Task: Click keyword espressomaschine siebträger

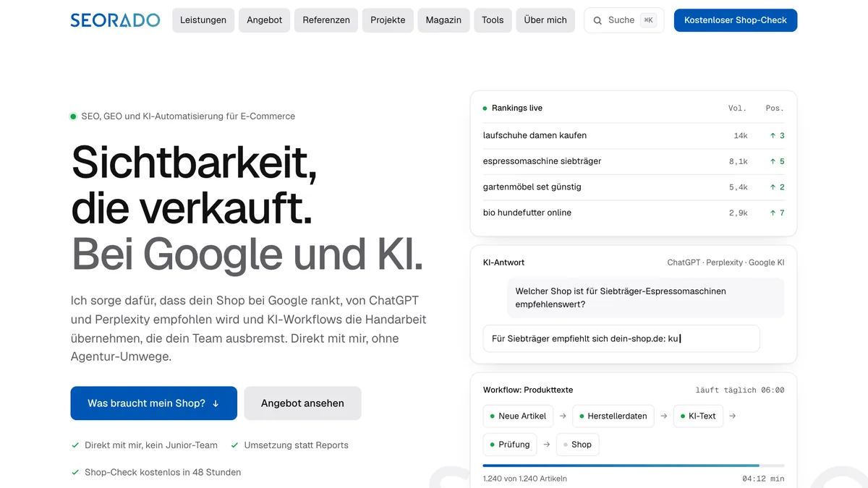Action: click(x=542, y=161)
